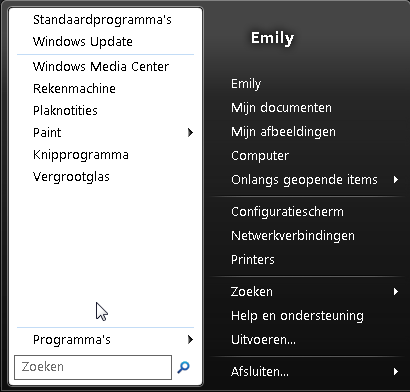Click Afsluiten... to shut down
The image size is (410, 392).
point(260,371)
